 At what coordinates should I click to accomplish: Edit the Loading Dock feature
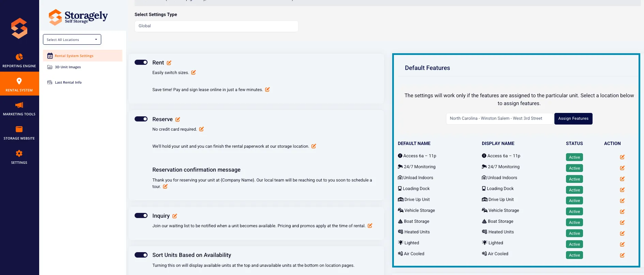coord(622,190)
